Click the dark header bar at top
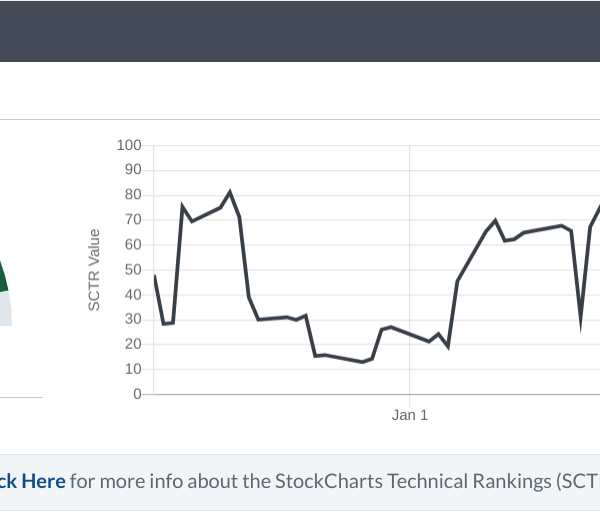This screenshot has height=523, width=600. coord(300,30)
